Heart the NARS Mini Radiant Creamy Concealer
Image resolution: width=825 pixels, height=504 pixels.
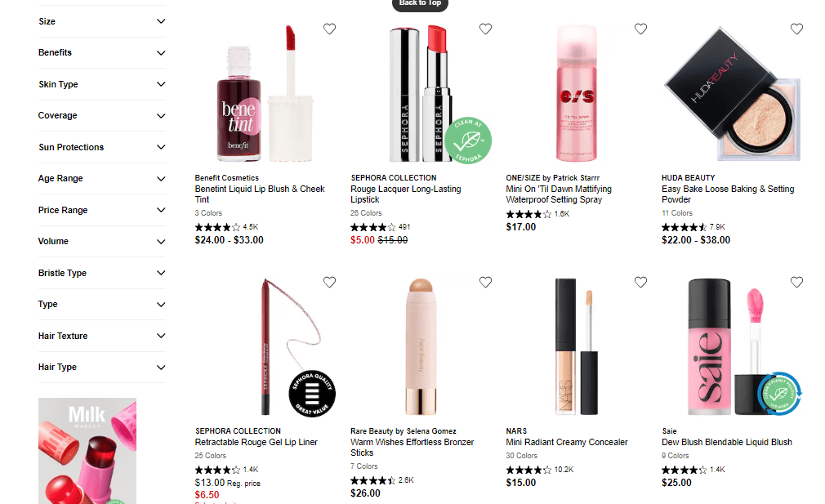click(x=640, y=282)
